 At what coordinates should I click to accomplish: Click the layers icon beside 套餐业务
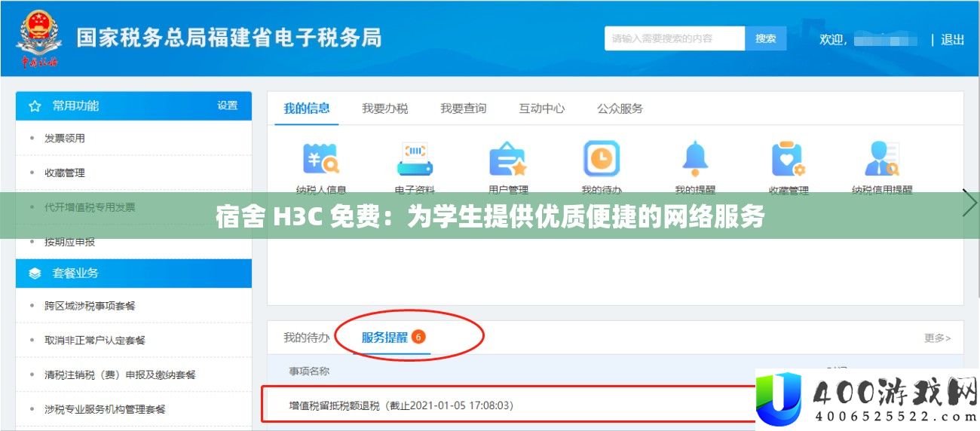(35, 274)
